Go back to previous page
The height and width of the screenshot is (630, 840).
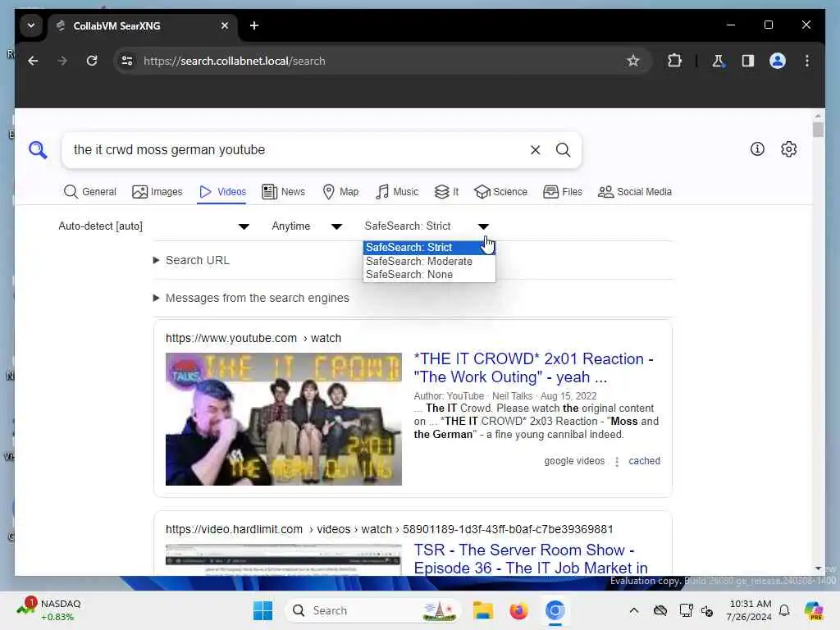[x=33, y=61]
